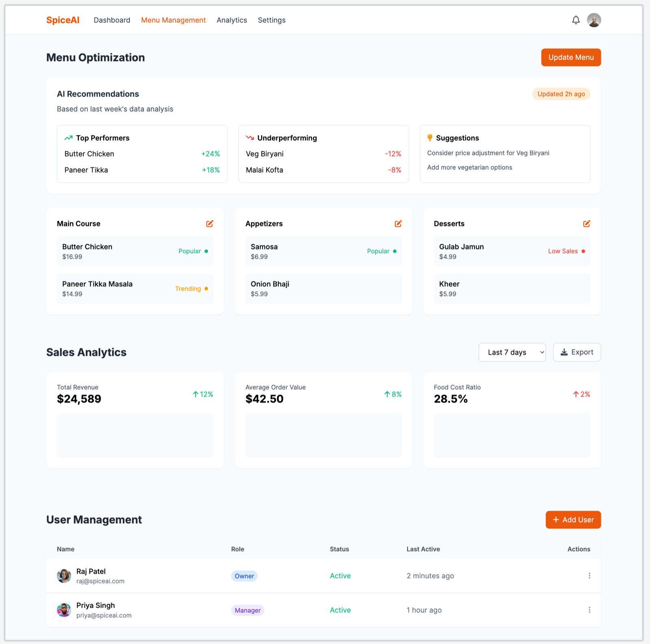This screenshot has width=650, height=644.
Task: Click the Updated 2h ago badge
Action: coord(561,94)
